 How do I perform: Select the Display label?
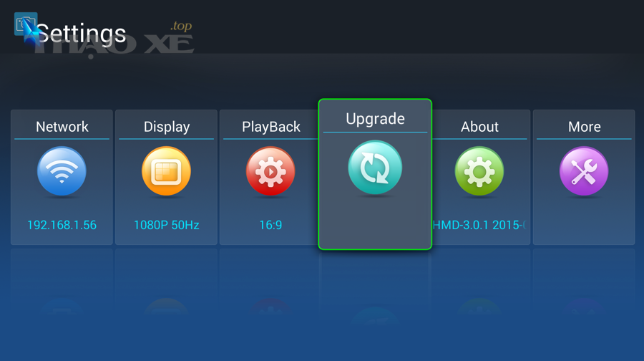[x=167, y=127]
